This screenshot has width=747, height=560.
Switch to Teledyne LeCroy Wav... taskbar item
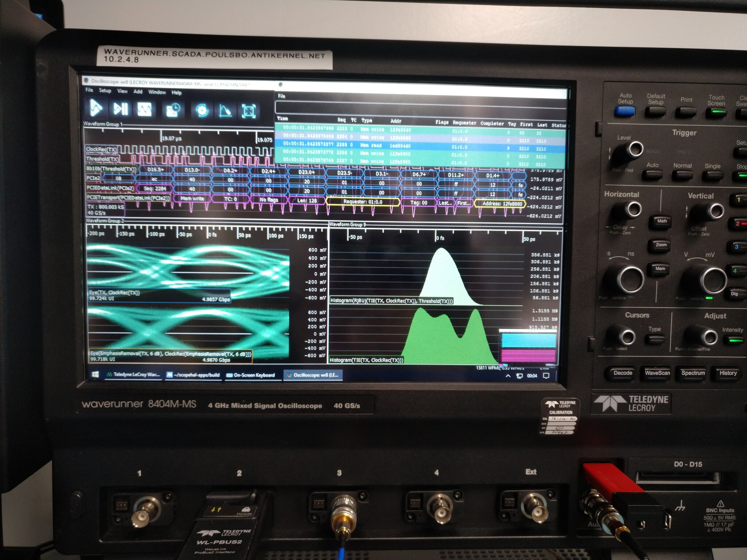tap(133, 374)
